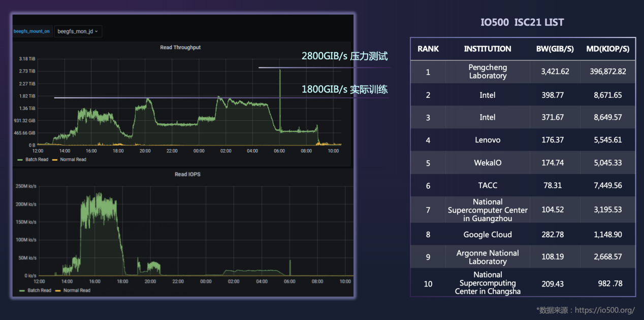Toggle Batch Read series in Read Throughput legend
Image resolution: width=644 pixels, height=320 pixels.
click(34, 159)
